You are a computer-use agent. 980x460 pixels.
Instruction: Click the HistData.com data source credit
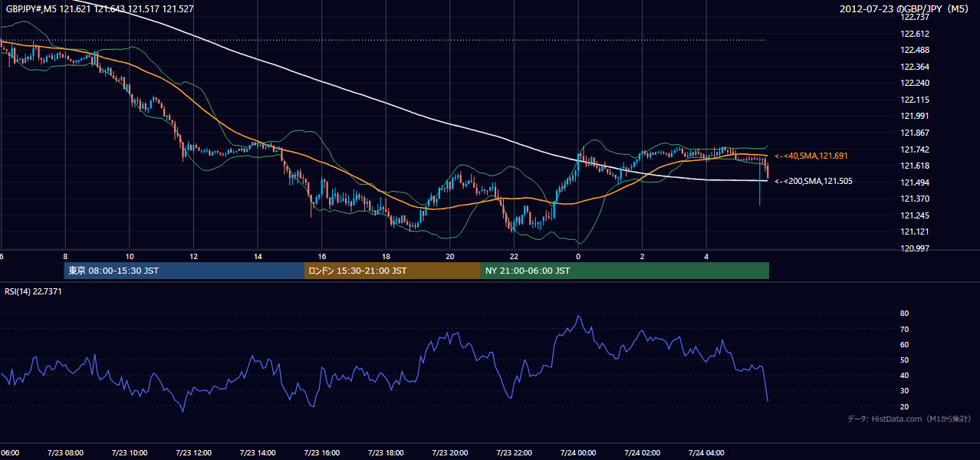(909, 419)
